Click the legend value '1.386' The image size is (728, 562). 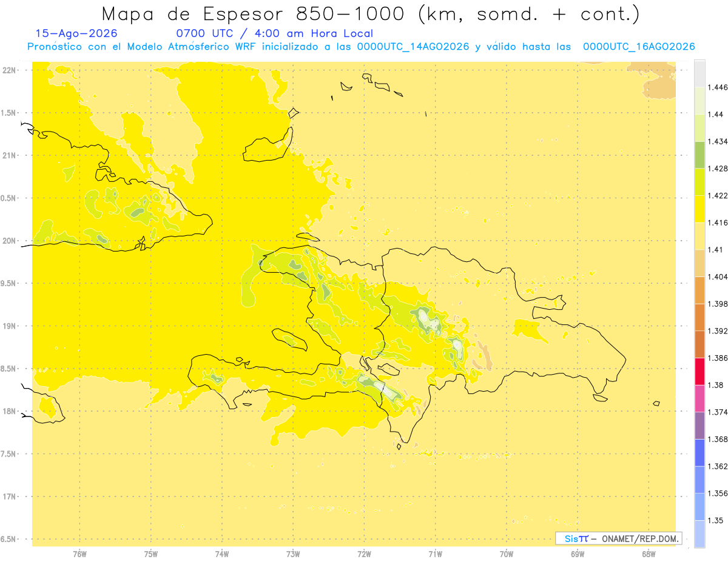click(x=718, y=358)
